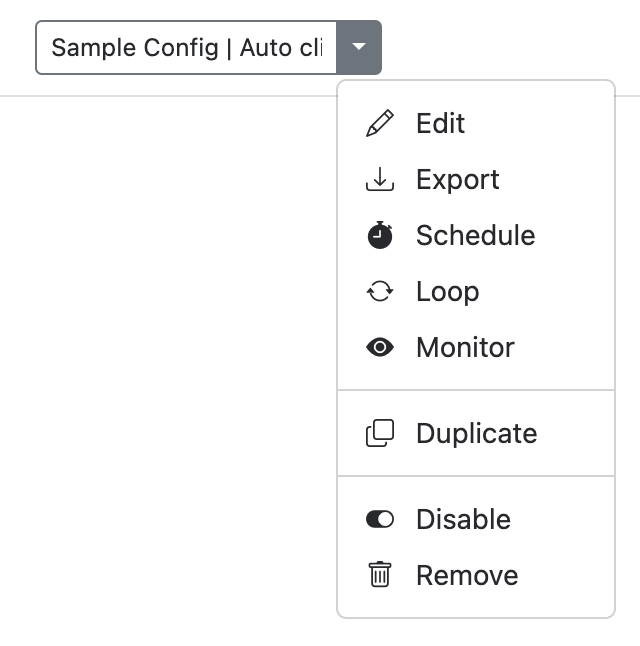Screen dimensions: 640x646
Task: Choose the Edit menu entry text
Action: (x=441, y=124)
